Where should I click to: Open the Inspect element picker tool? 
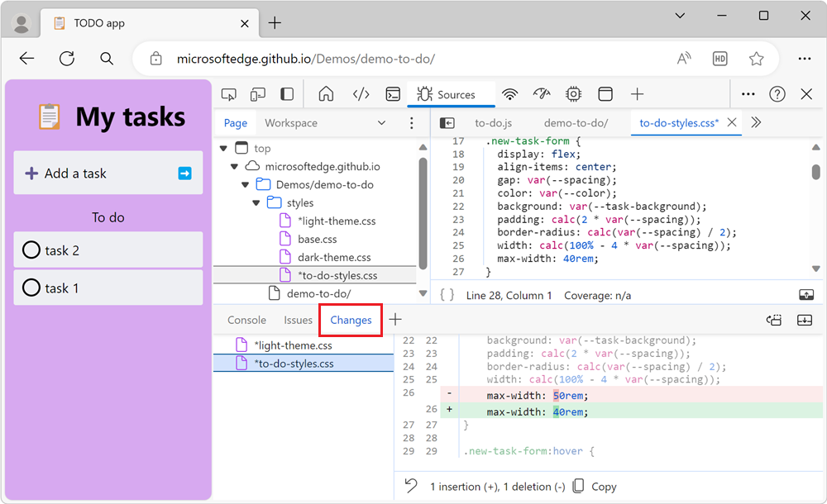point(229,94)
